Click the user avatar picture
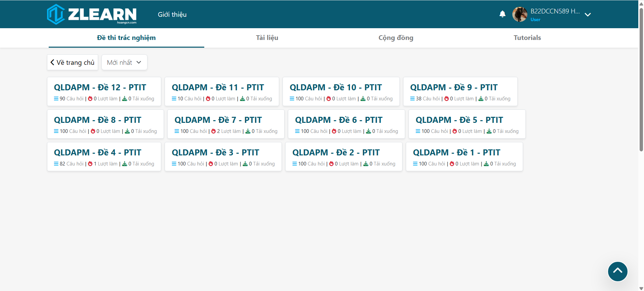Viewport: 644px width, 291px height. point(519,14)
